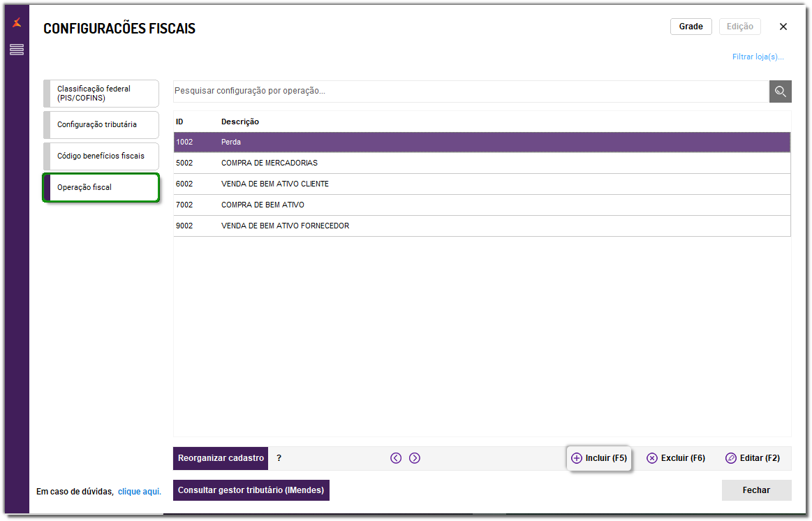This screenshot has height=521, width=812.
Task: Click ID cell 7002
Action: pos(184,205)
